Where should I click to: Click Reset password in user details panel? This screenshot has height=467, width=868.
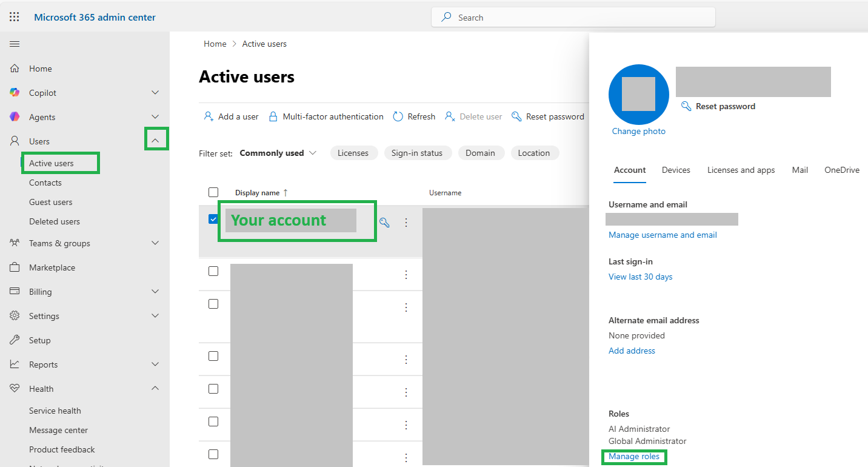(718, 106)
